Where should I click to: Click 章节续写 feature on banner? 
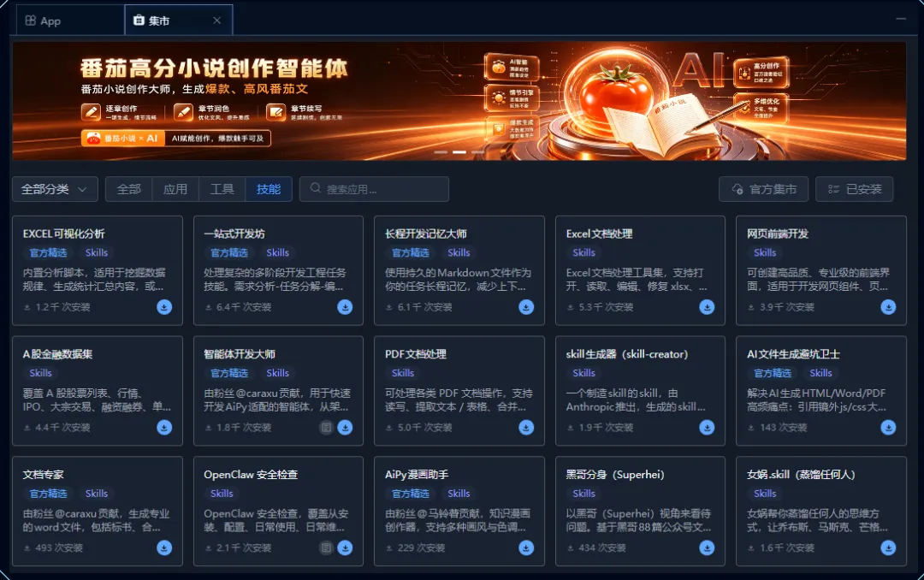click(x=304, y=112)
